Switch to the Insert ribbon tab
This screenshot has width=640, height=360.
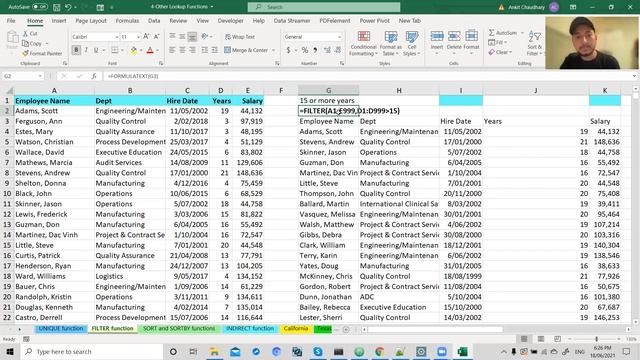(59, 20)
